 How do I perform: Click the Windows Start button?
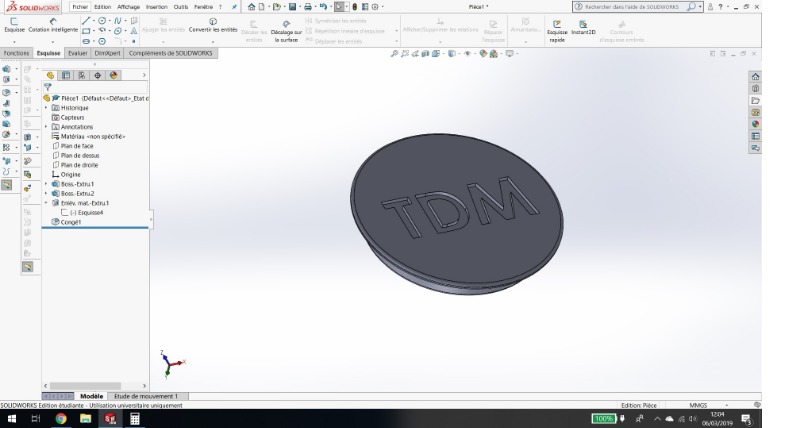pyautogui.click(x=11, y=419)
